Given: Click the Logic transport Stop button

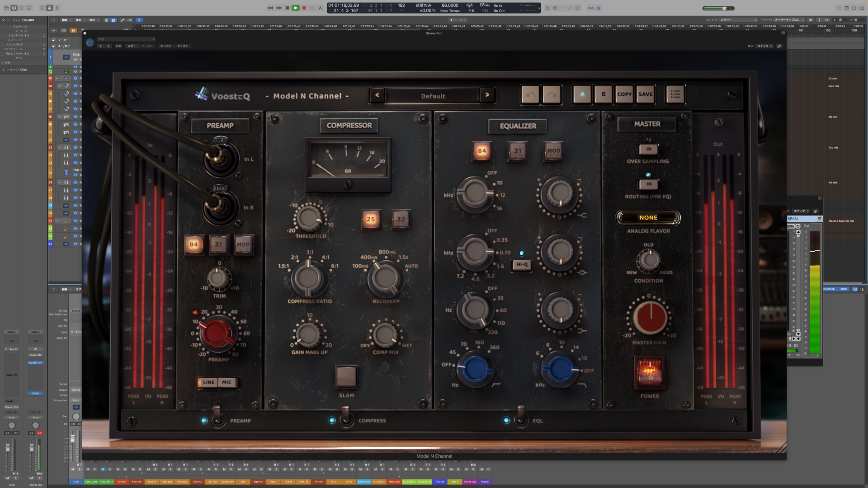Looking at the screenshot, I should (x=287, y=8).
